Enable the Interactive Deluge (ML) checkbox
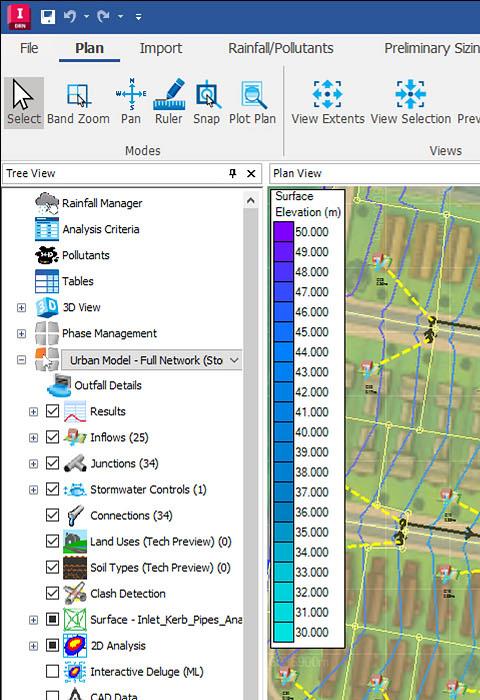Viewport: 480px width, 700px height. tap(52, 671)
